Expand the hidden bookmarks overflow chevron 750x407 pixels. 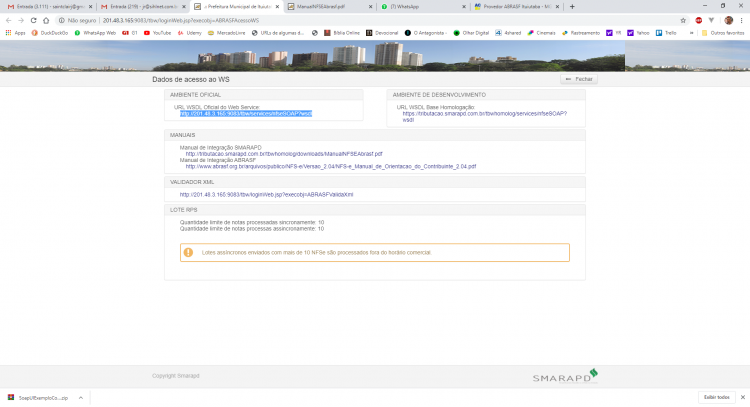[x=691, y=33]
